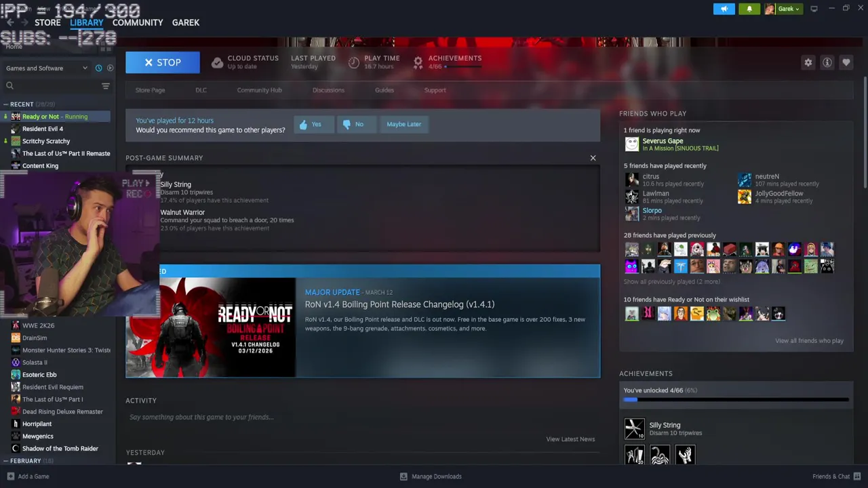Image resolution: width=868 pixels, height=488 pixels.
Task: Open friend Lawlman profile avatar
Action: click(631, 197)
